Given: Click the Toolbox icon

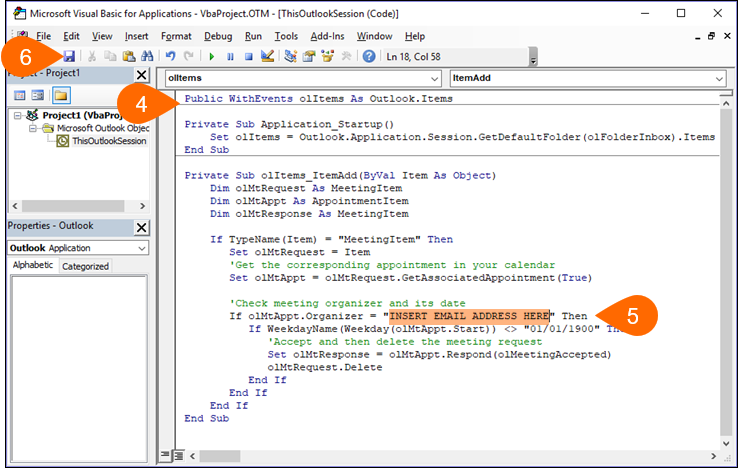Looking at the screenshot, I should (346, 56).
